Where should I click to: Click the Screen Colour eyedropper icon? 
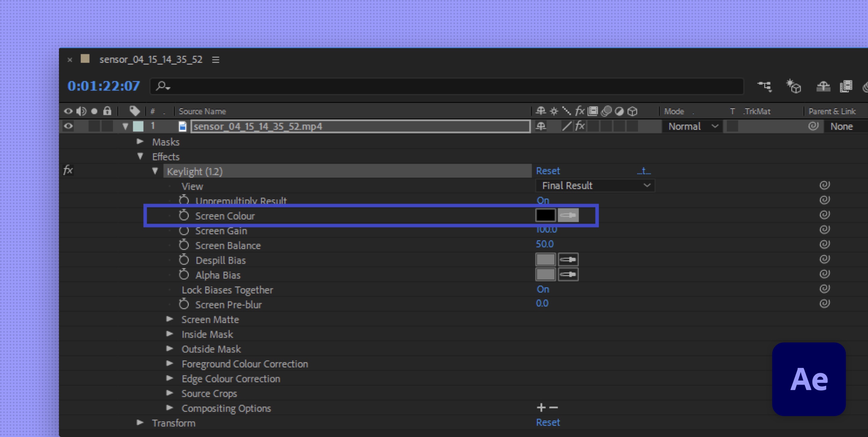(568, 215)
